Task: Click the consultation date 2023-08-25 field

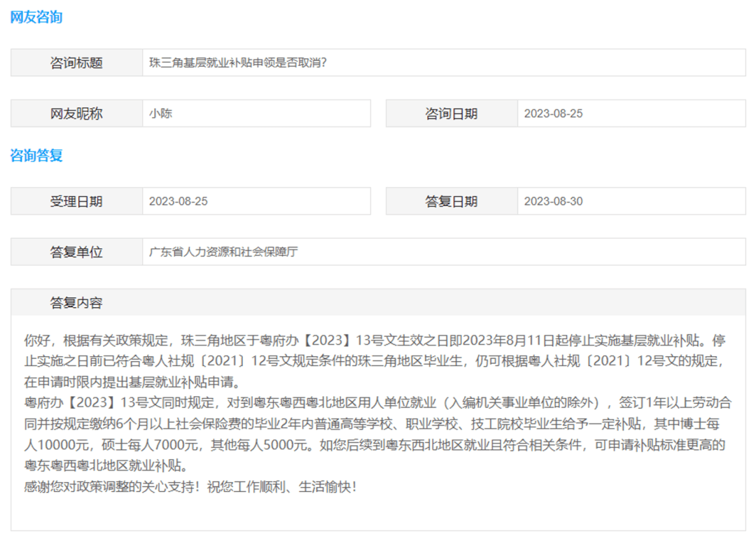Action: 631,114
